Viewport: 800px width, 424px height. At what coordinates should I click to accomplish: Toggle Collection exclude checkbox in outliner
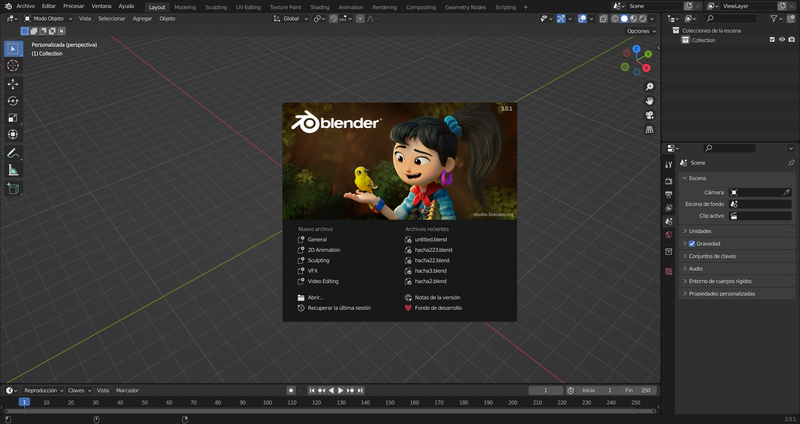[772, 40]
